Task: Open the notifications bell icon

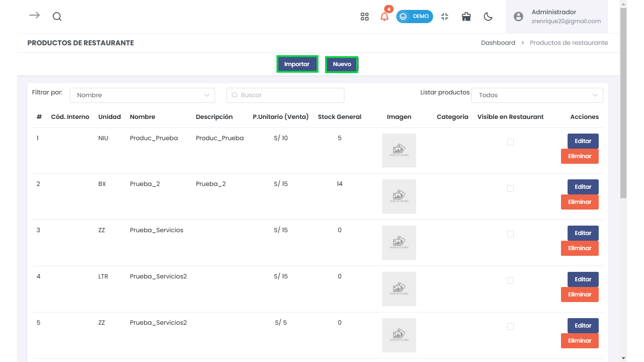Action: click(385, 17)
